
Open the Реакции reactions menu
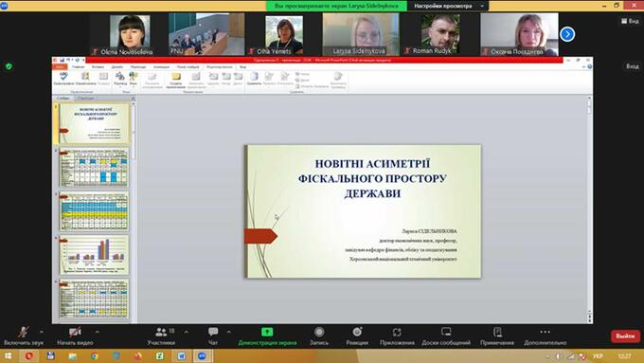357,336
